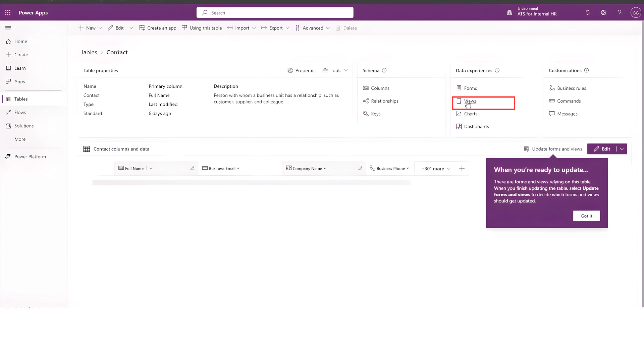Viewport: 644px width, 362px height.
Task: Open the Company Name column header
Action: tap(306, 168)
